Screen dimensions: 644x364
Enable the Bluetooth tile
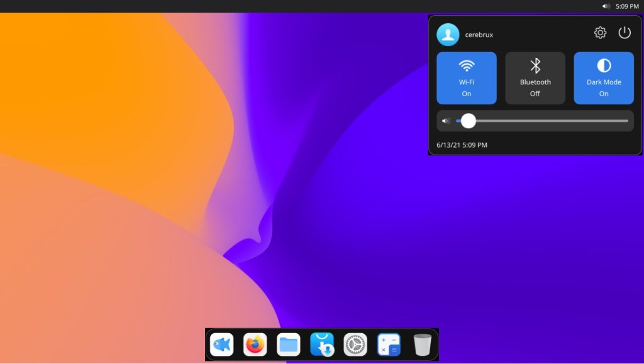(x=535, y=78)
